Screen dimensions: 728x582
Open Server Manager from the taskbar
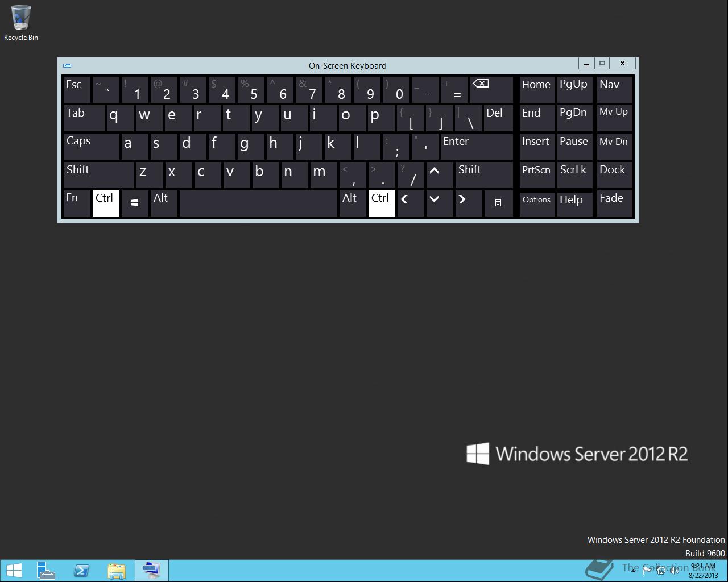point(45,571)
